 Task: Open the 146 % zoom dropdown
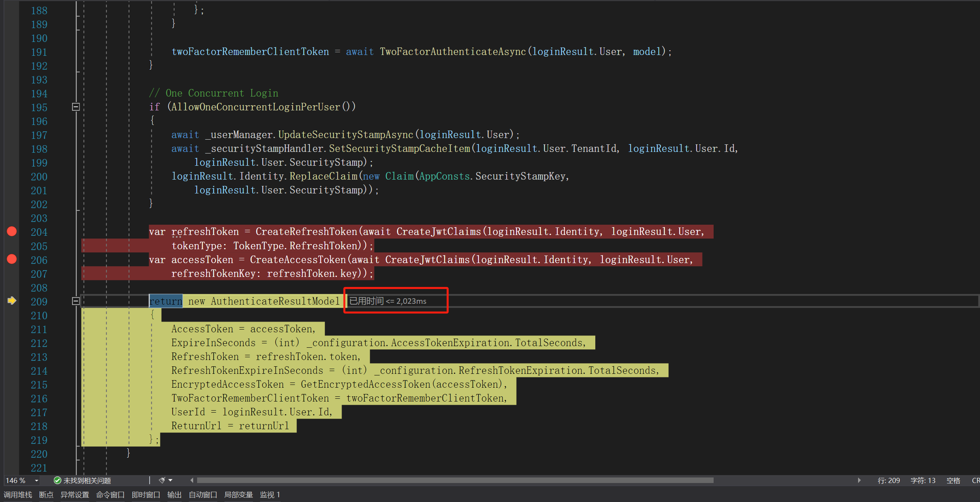tap(36, 480)
